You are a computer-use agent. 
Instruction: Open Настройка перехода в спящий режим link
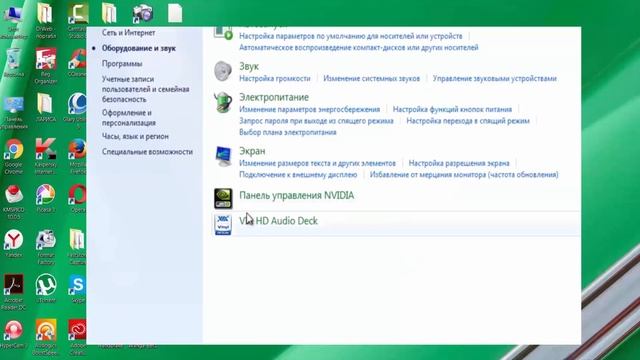(468, 121)
